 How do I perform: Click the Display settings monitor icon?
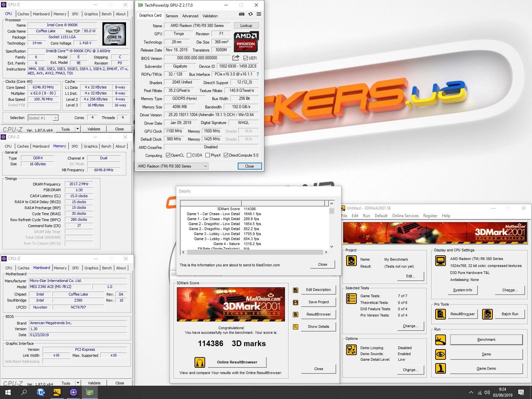click(441, 261)
